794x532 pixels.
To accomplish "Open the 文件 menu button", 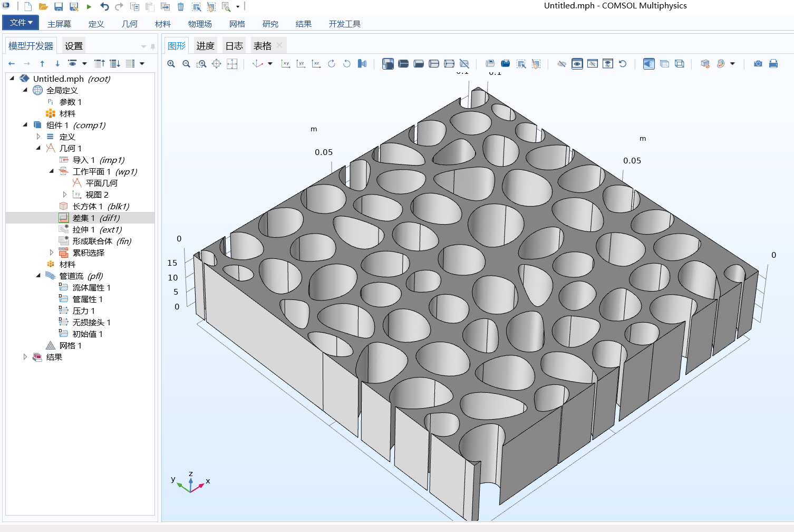I will click(x=20, y=23).
